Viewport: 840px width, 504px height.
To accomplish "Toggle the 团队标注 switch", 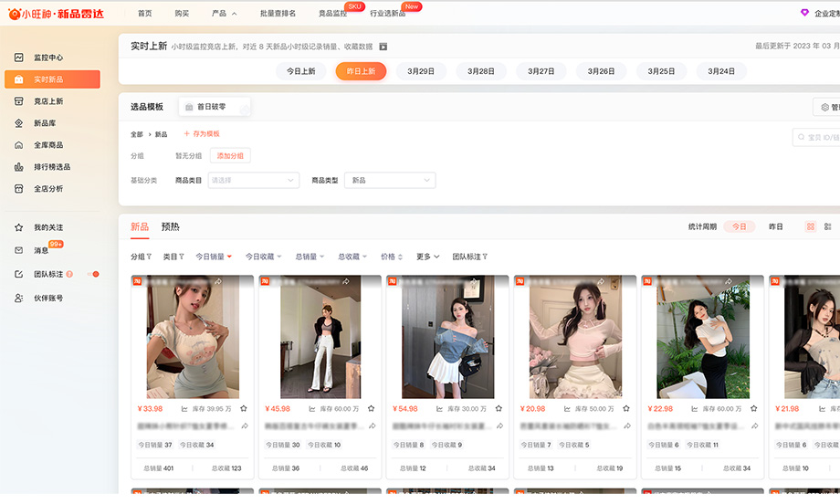I will [x=93, y=274].
